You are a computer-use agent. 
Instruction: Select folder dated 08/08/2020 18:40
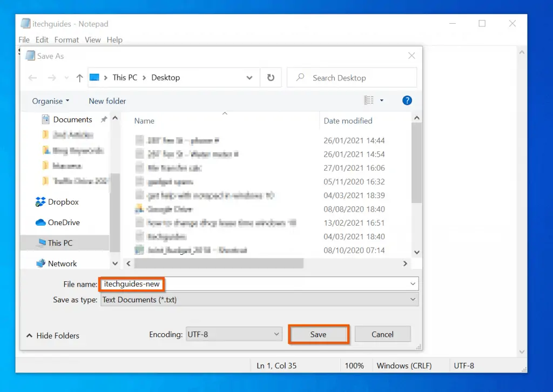pyautogui.click(x=261, y=209)
